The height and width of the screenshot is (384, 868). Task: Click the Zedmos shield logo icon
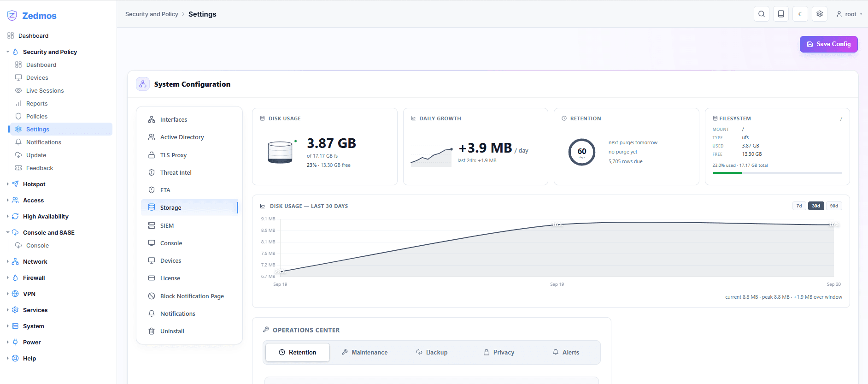pos(12,16)
